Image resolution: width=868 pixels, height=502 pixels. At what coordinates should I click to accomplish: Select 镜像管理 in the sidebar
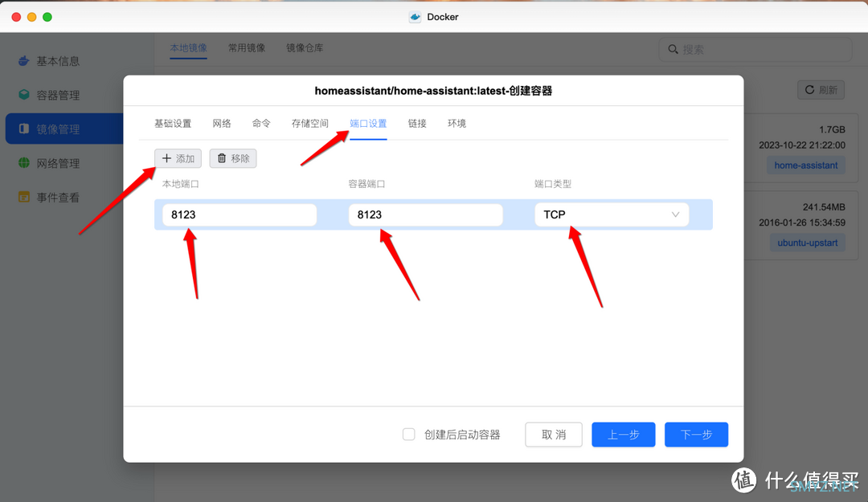coord(64,129)
